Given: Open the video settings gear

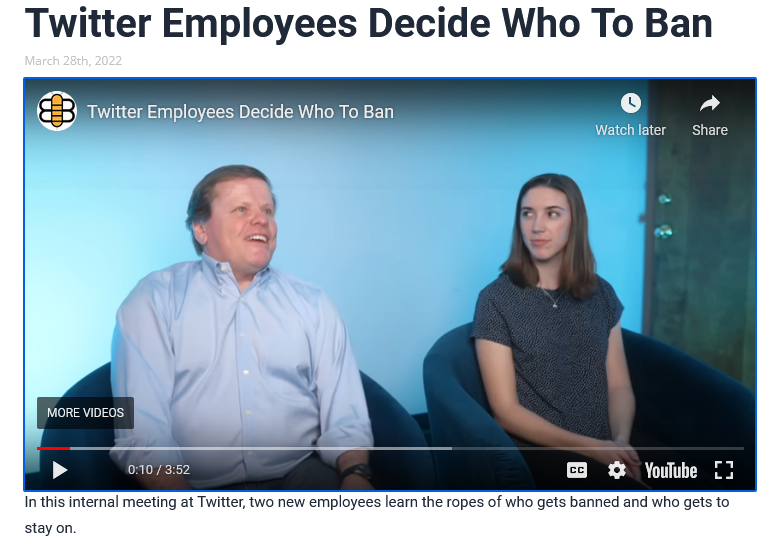Looking at the screenshot, I should (x=617, y=470).
